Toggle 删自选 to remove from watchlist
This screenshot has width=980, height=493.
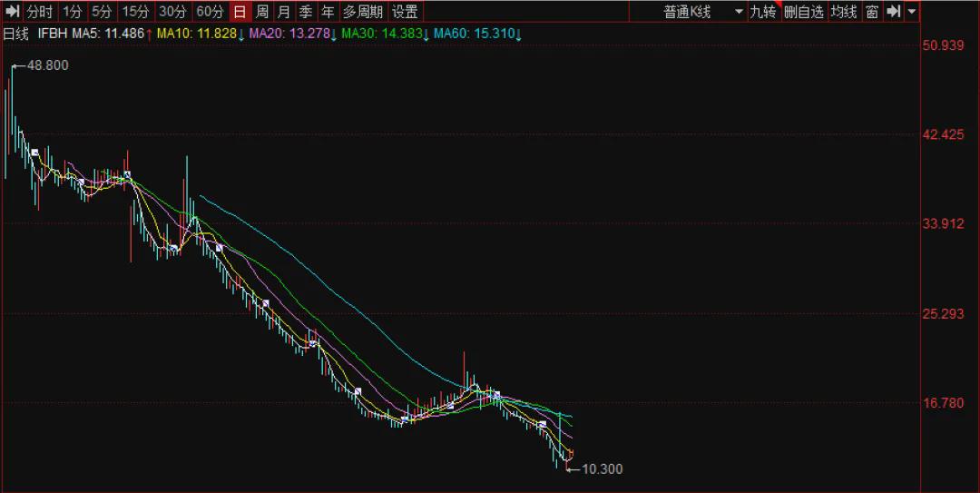coord(803,12)
